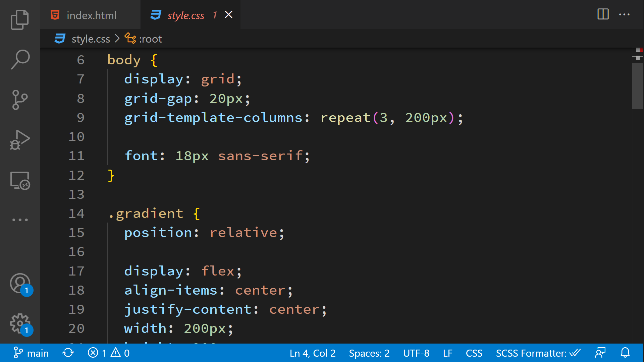
Task: Open the Accounts icon in activity bar
Action: [x=20, y=283]
